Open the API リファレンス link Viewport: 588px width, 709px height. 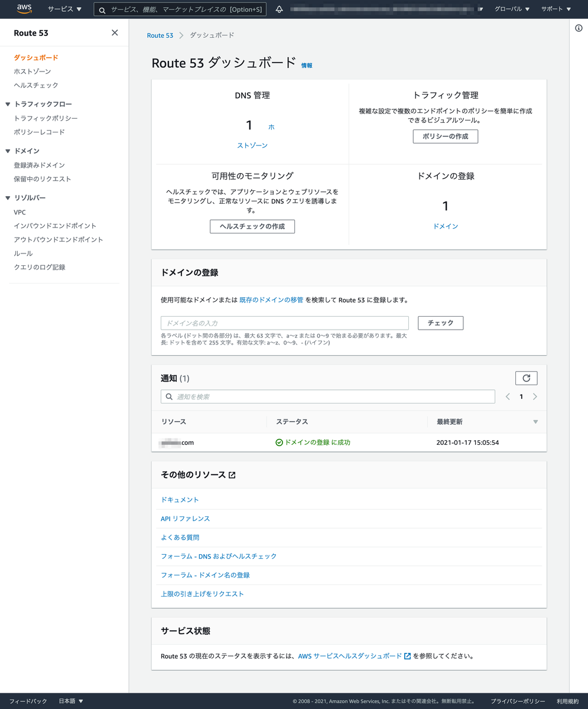pos(185,519)
